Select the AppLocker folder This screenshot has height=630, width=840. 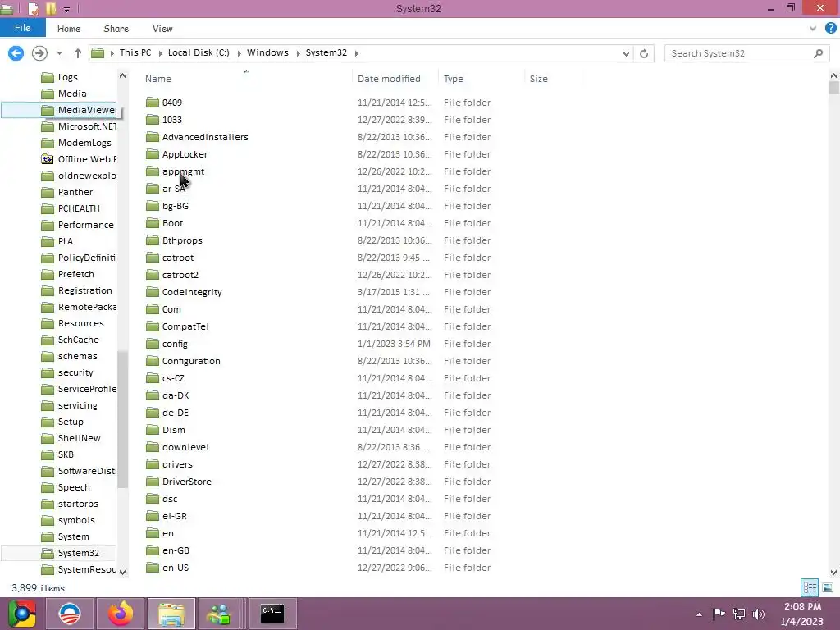[185, 154]
